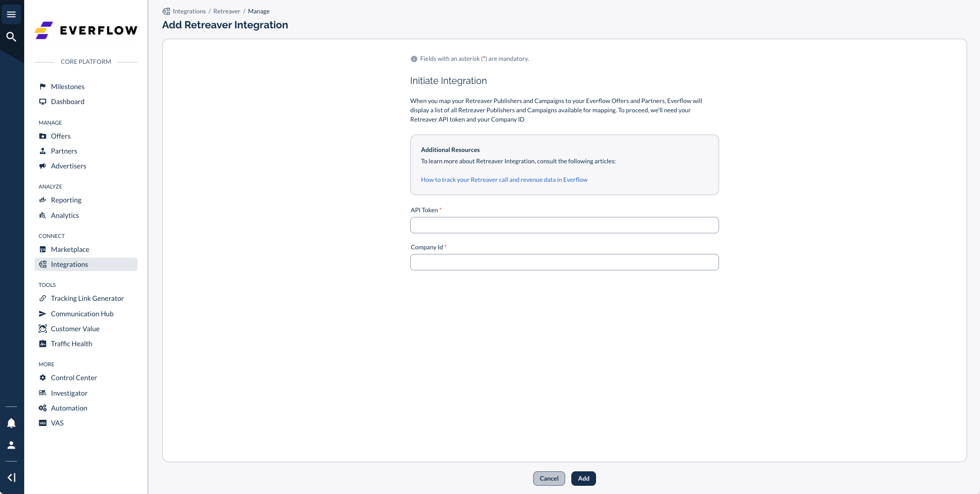Collapse the sidebar with arrow icon
980x494 pixels.
(x=11, y=478)
